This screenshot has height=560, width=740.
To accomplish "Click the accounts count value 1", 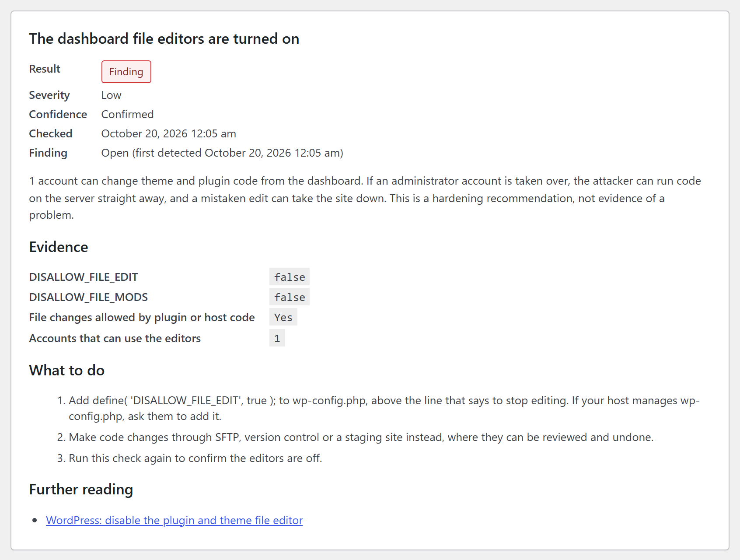I will click(x=277, y=338).
